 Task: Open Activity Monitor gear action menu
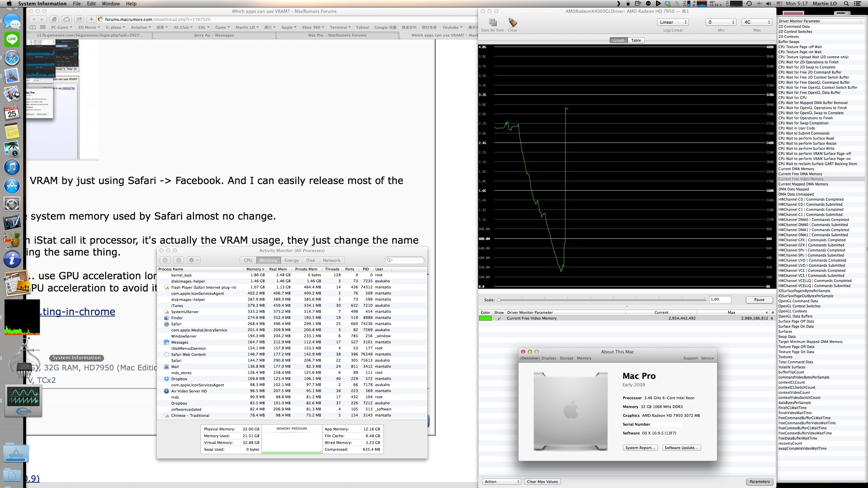[x=194, y=260]
